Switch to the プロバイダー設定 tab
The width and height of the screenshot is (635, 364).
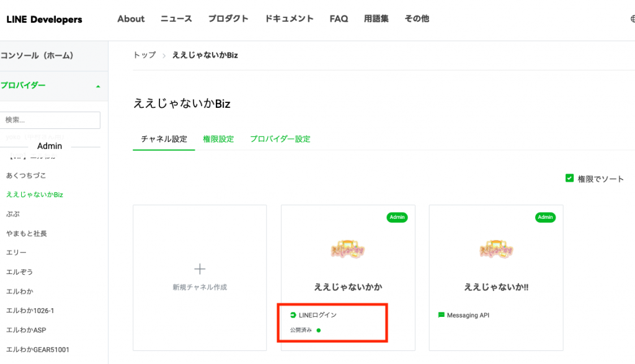point(280,140)
